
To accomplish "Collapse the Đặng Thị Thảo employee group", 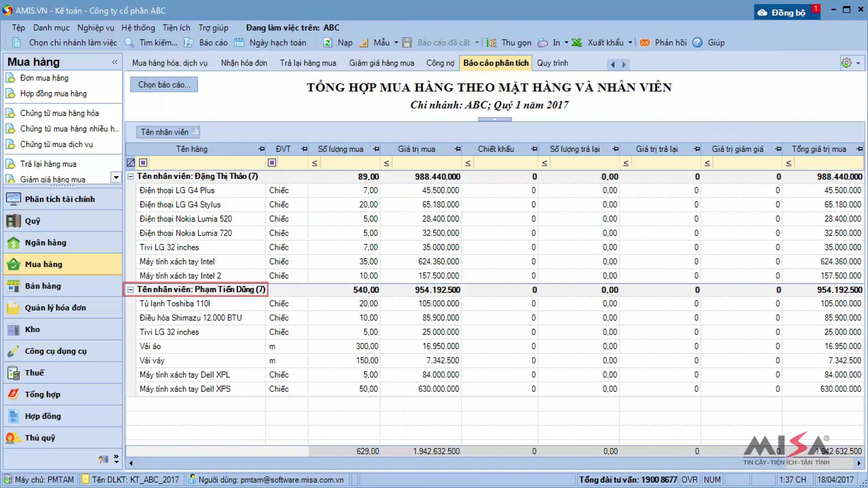I will (131, 176).
